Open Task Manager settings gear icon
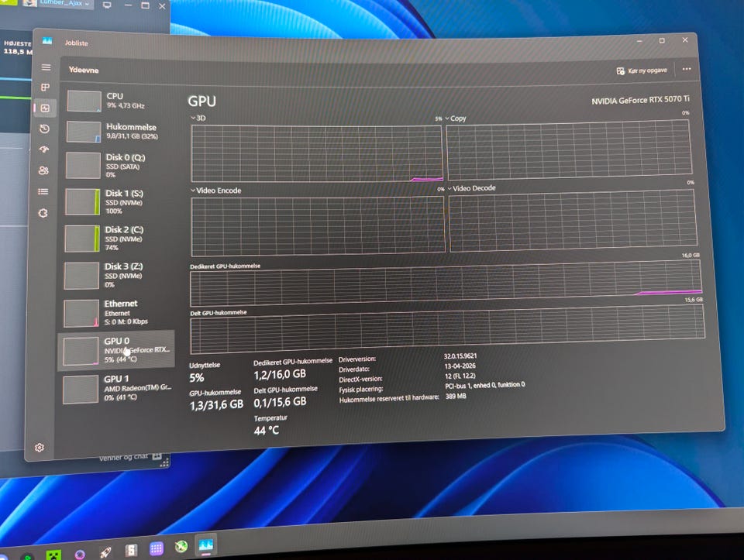 coord(40,447)
